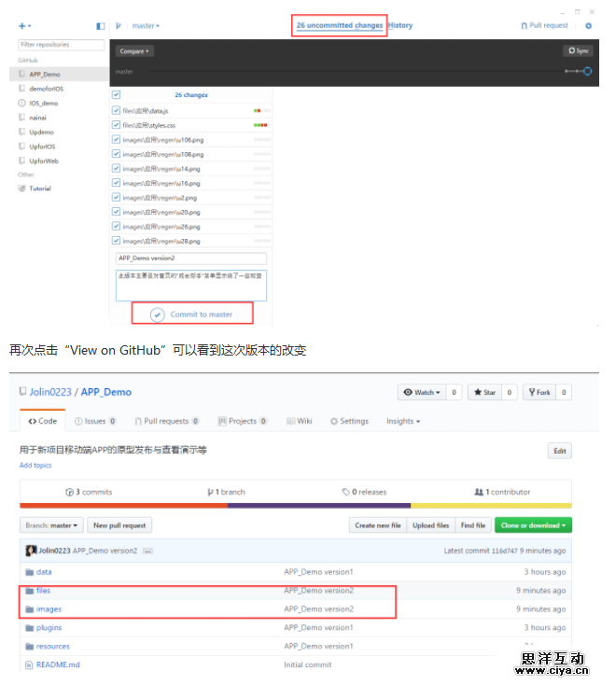
Task: Switch to the Settings tab
Action: 349,421
